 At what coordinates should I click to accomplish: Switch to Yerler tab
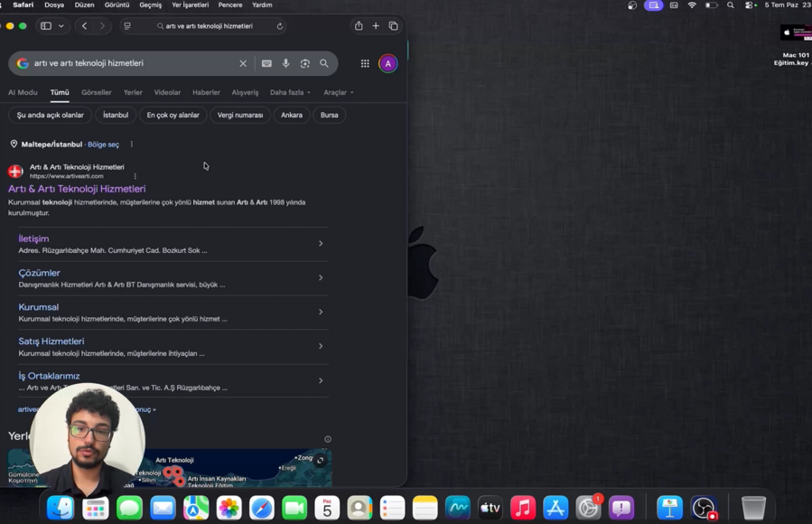tap(133, 92)
